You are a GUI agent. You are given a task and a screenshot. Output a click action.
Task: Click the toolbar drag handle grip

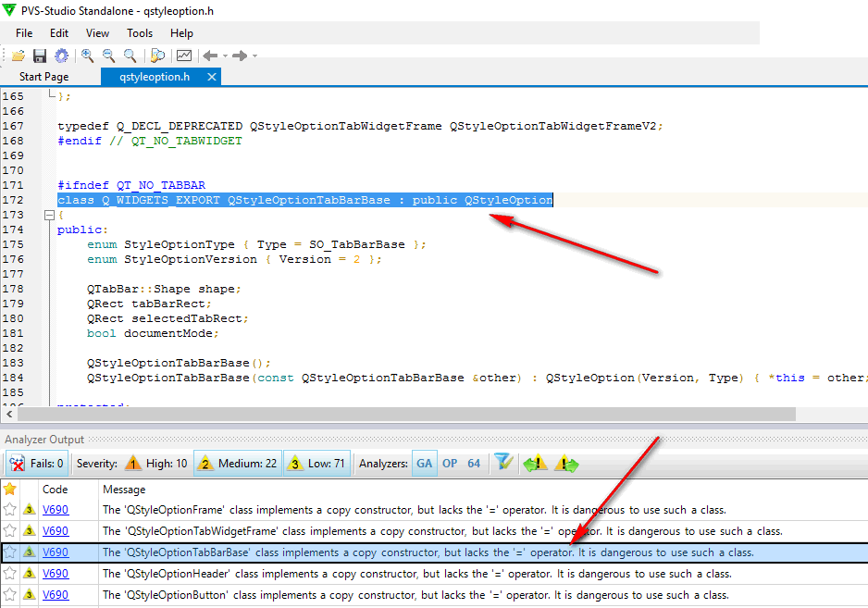[x=5, y=56]
